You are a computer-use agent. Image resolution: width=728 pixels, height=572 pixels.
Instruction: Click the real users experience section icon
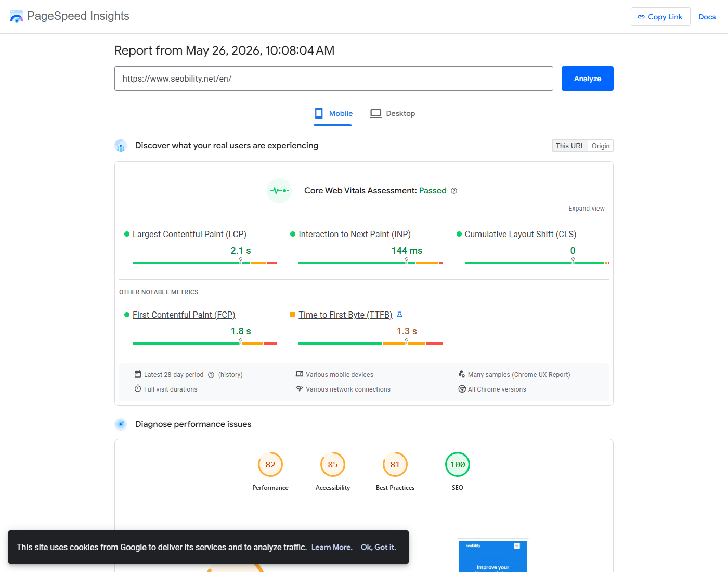(x=121, y=146)
